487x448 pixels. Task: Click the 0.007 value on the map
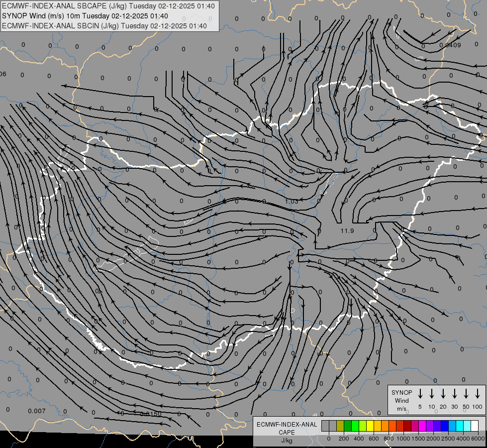coord(37,411)
